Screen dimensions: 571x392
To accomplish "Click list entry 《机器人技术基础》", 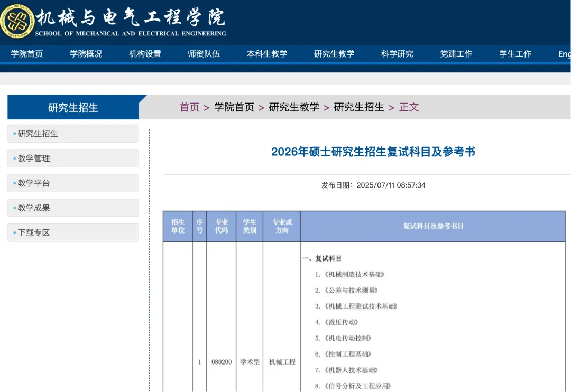I will pyautogui.click(x=351, y=370).
